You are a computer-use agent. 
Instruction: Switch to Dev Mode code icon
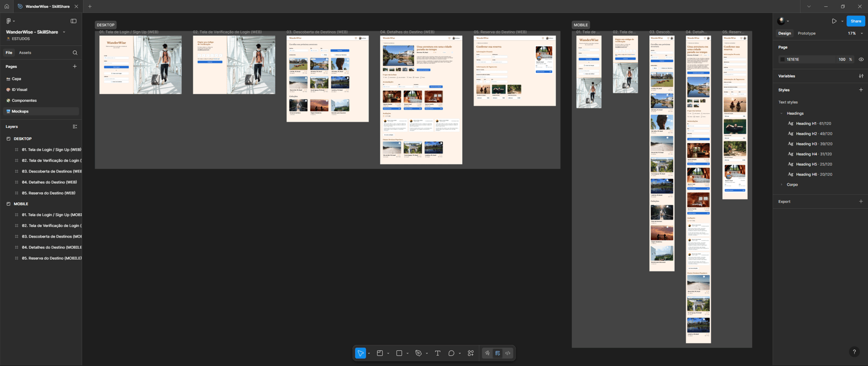point(507,353)
